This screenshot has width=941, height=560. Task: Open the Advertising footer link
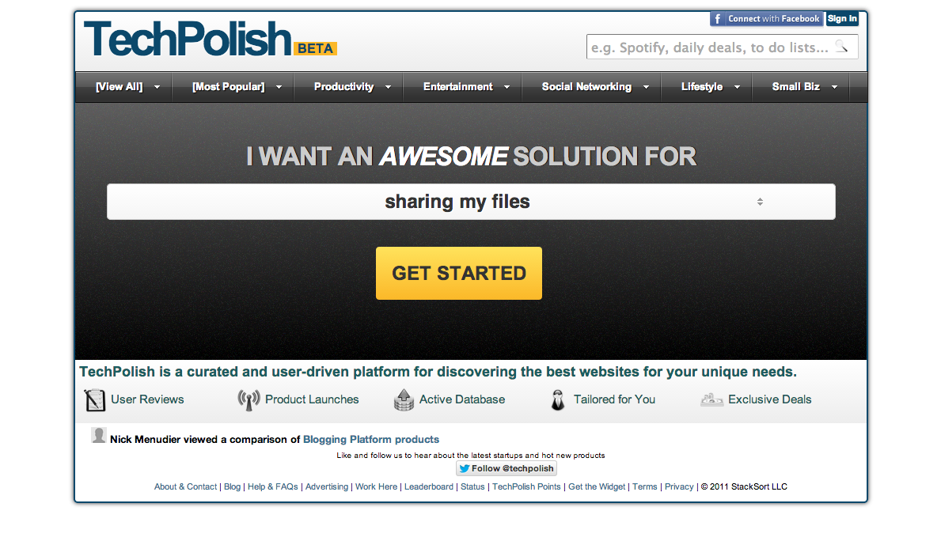(x=327, y=487)
